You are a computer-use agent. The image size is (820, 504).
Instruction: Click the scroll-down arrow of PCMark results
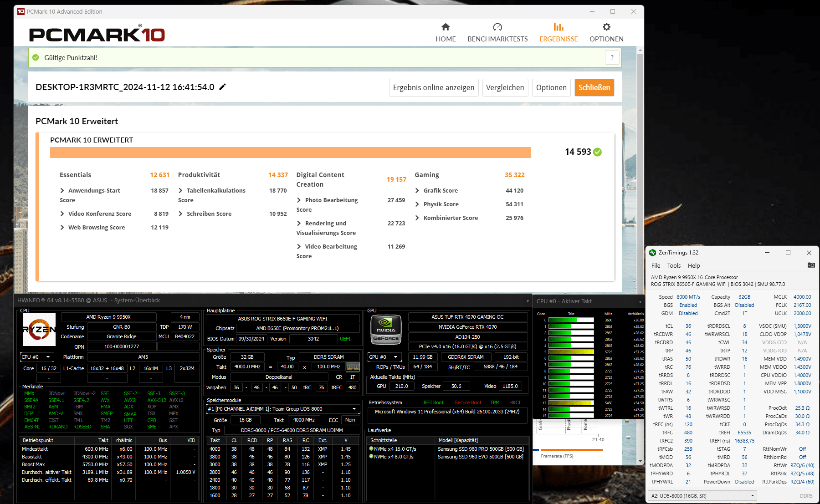point(640,461)
